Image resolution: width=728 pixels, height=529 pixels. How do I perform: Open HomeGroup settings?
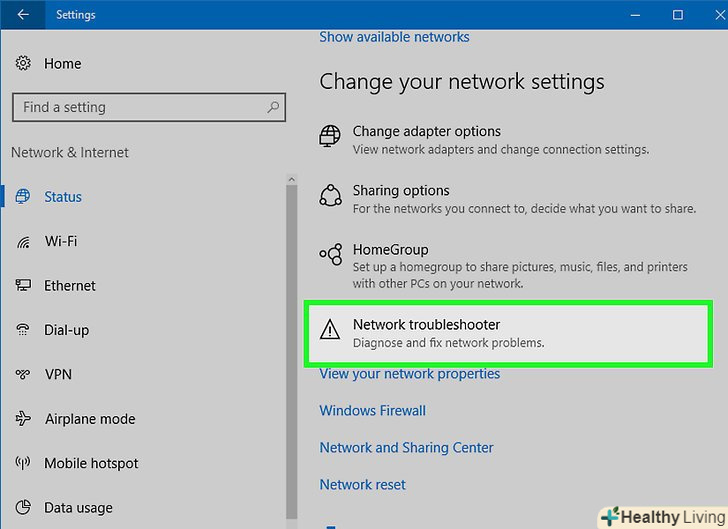tap(390, 250)
